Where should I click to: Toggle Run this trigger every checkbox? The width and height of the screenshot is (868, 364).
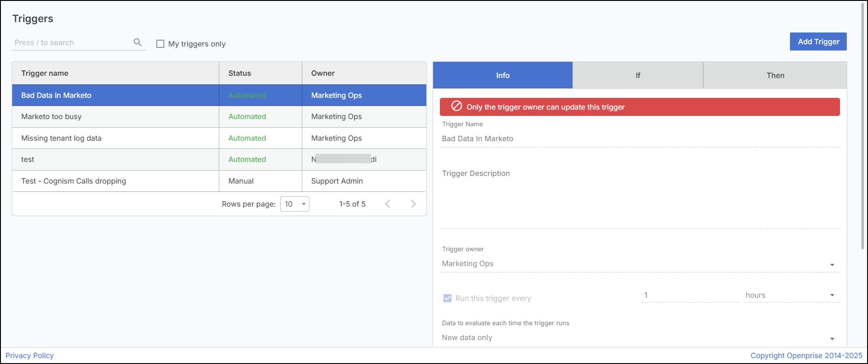tap(448, 298)
